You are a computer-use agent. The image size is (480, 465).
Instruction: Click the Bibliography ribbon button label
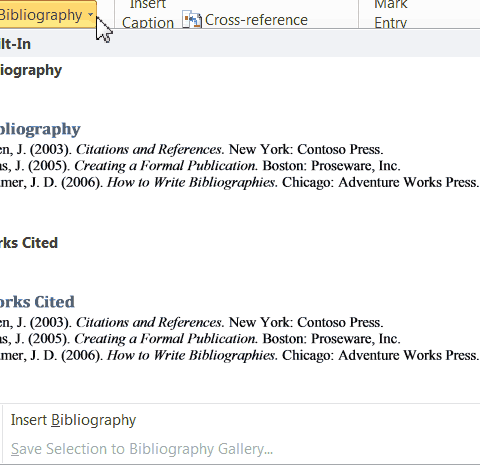pyautogui.click(x=41, y=15)
